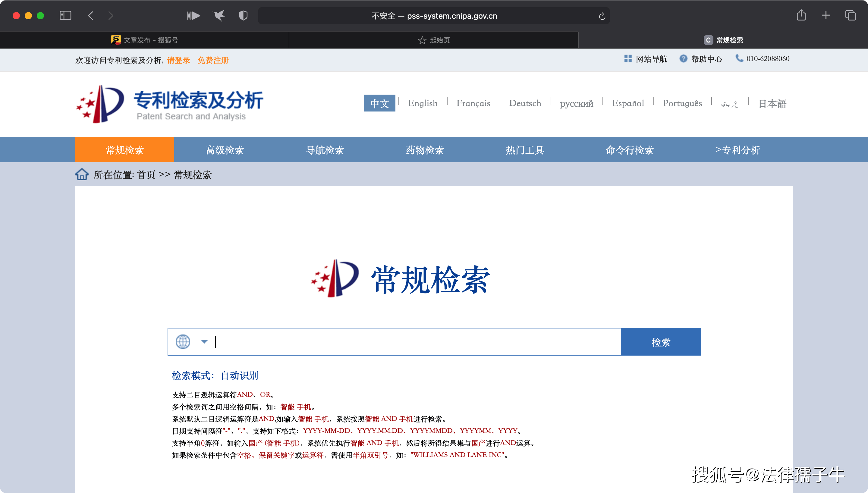The height and width of the screenshot is (493, 868).
Task: Change search mode from 自动识别
Action: [239, 375]
